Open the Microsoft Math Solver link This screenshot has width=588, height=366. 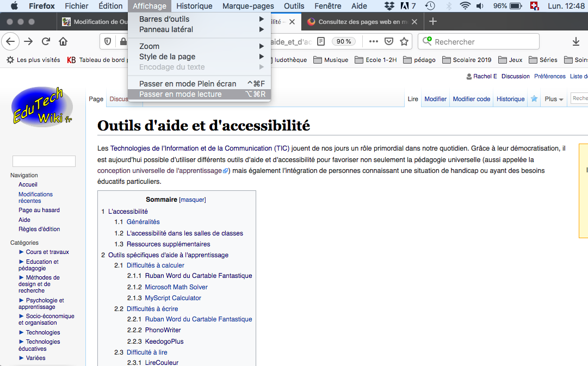[x=176, y=287]
